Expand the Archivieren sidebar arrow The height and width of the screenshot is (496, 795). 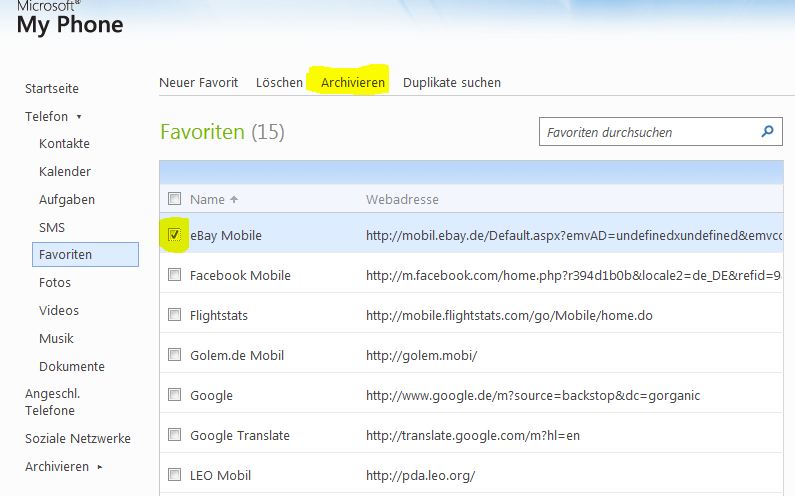tap(100, 467)
